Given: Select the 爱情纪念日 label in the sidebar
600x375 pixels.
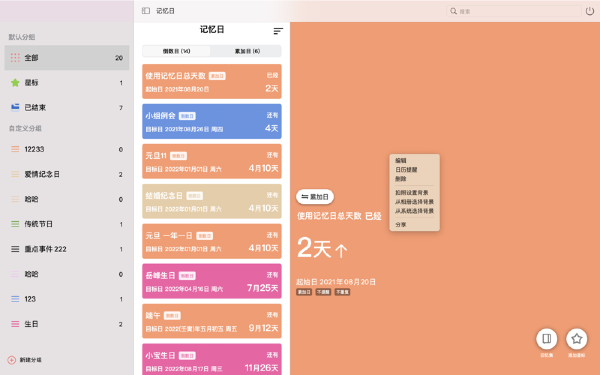Looking at the screenshot, I should (x=42, y=174).
